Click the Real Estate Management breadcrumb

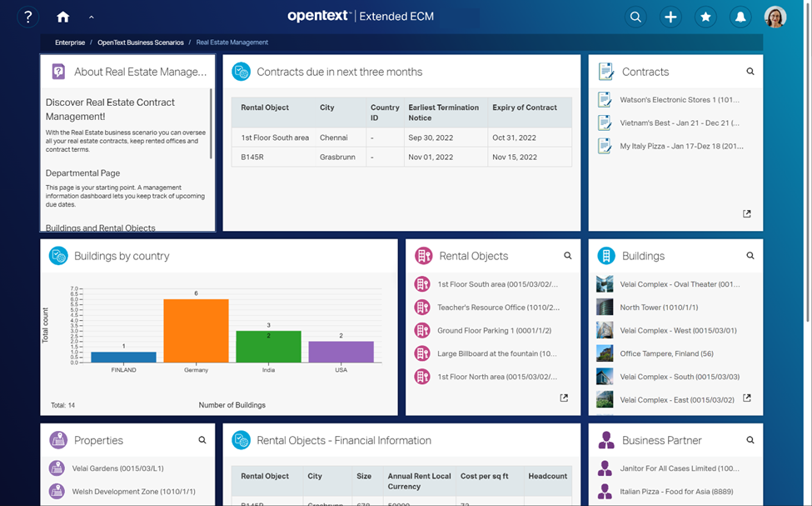pyautogui.click(x=232, y=43)
